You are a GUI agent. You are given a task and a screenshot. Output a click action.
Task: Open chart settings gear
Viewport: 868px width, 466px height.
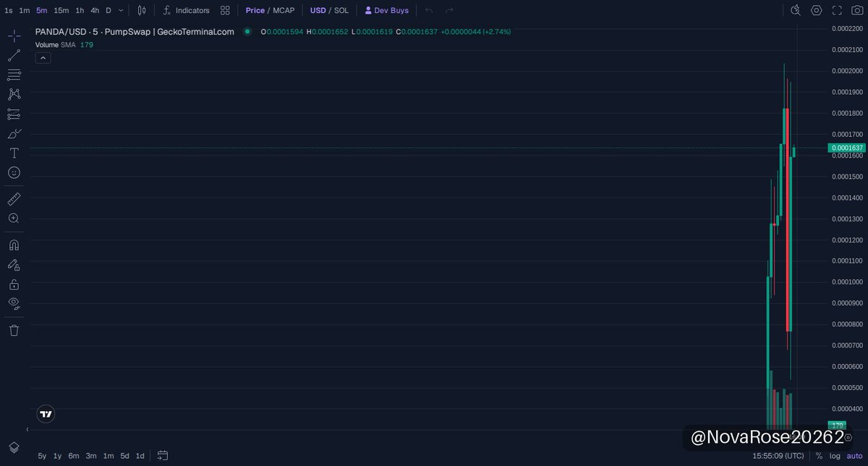[817, 10]
